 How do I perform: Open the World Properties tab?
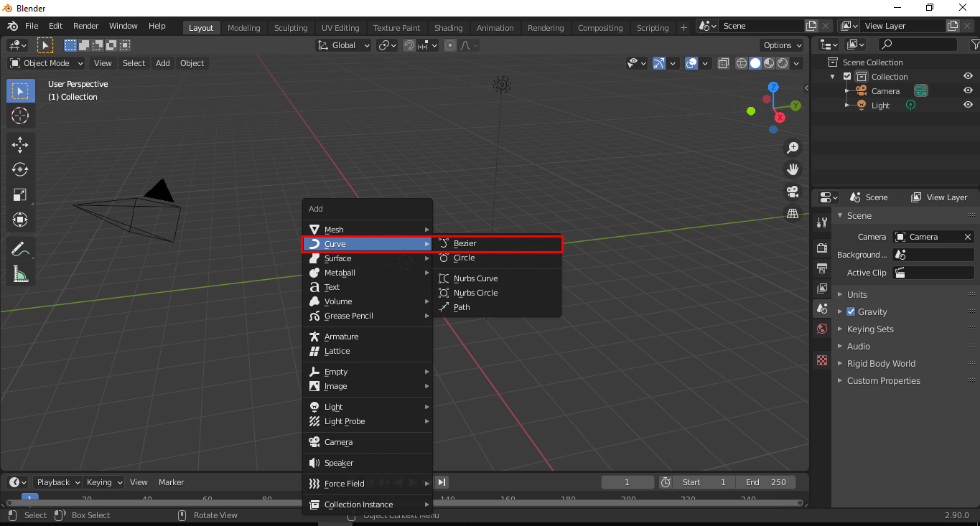click(821, 329)
